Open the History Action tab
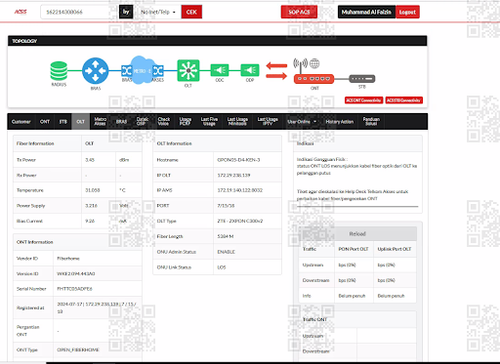500x364 pixels. 339,122
